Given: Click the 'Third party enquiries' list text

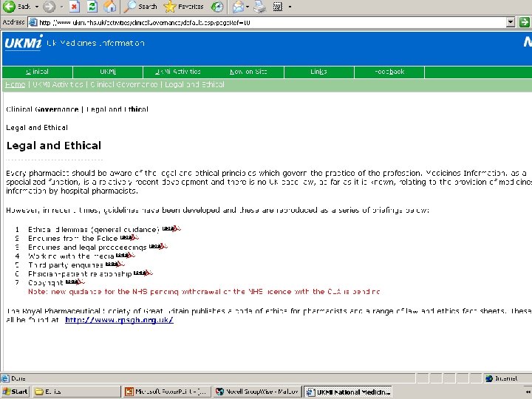Looking at the screenshot, I should (x=66, y=265).
